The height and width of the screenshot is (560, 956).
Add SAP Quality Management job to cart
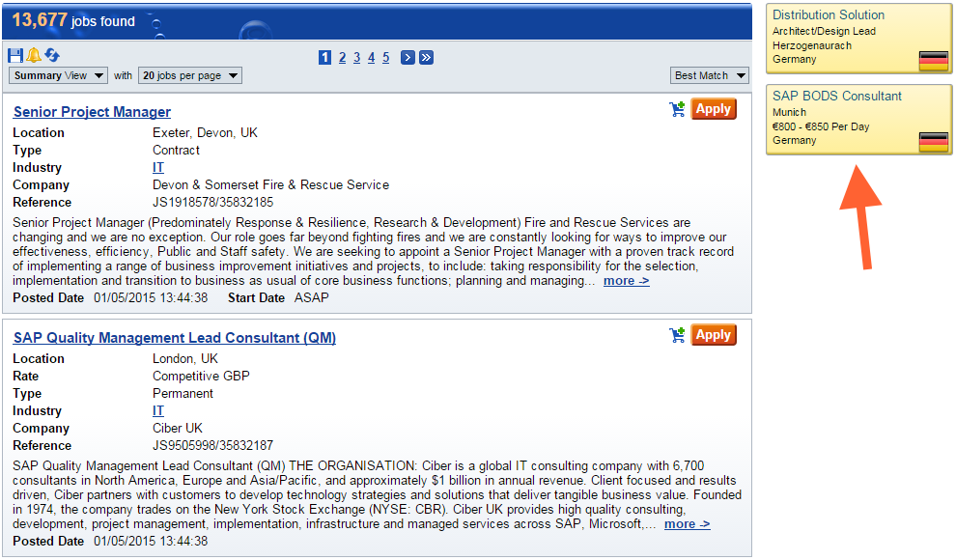[x=677, y=336]
